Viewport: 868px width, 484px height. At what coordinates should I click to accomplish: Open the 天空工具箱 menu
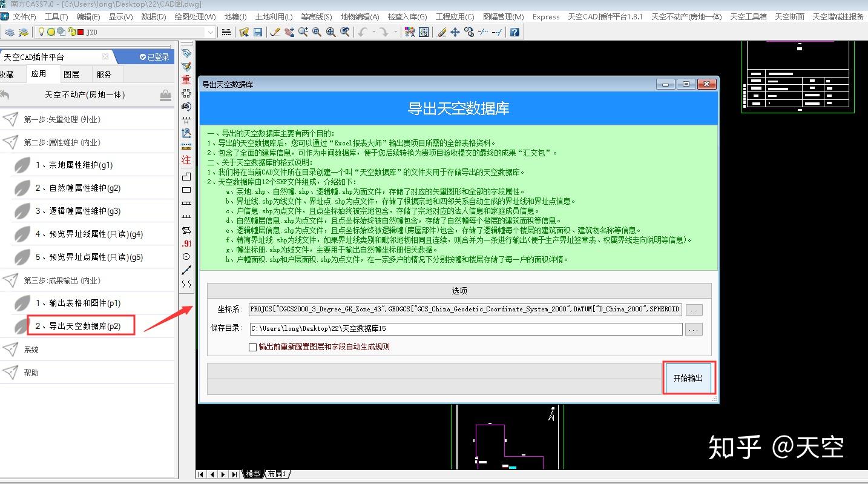(748, 17)
